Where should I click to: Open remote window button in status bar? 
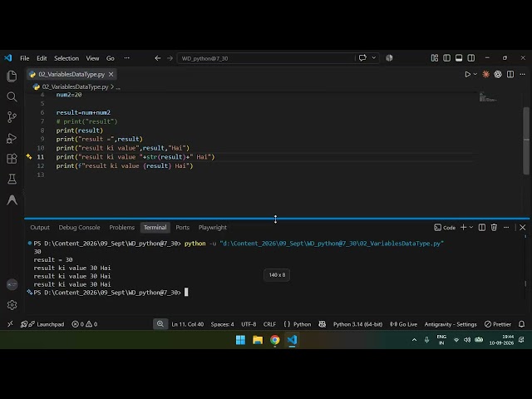pyautogui.click(x=10, y=324)
